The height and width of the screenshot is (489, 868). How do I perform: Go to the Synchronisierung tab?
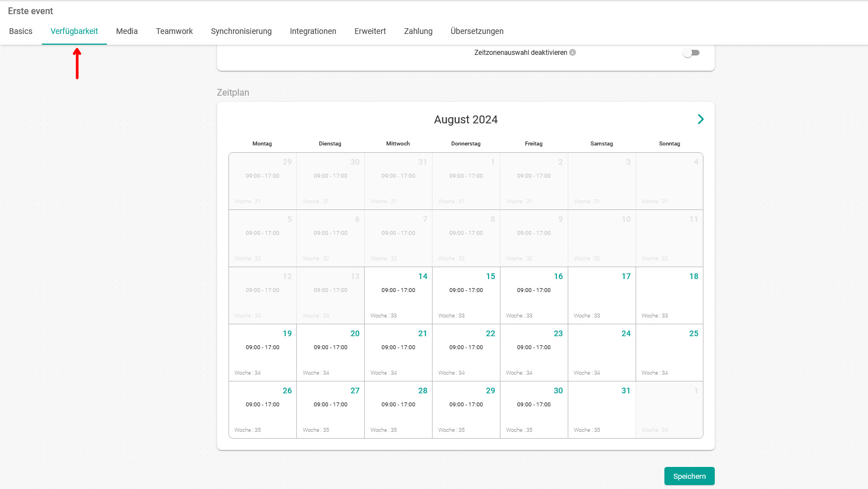click(241, 31)
